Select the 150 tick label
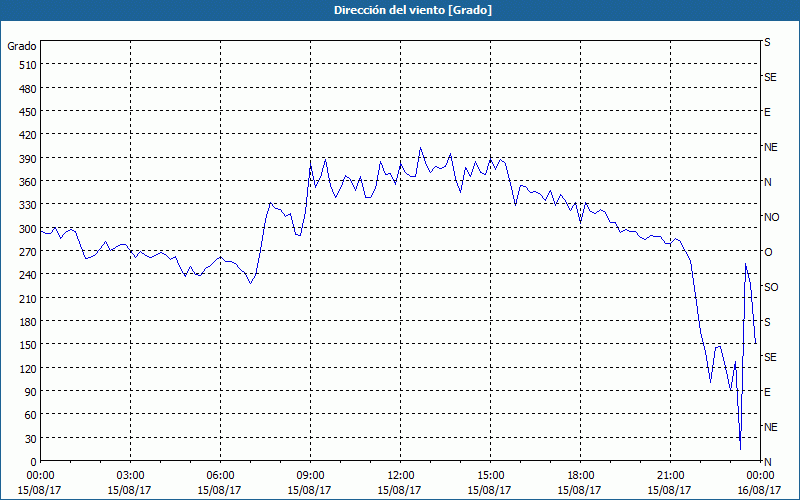This screenshot has height=500, width=800. pyautogui.click(x=28, y=345)
